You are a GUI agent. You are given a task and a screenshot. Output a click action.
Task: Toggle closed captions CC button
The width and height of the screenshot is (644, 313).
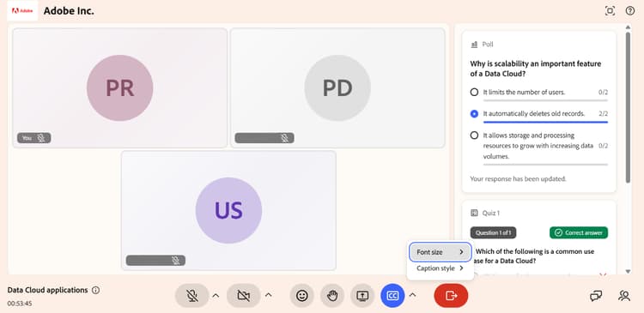392,295
